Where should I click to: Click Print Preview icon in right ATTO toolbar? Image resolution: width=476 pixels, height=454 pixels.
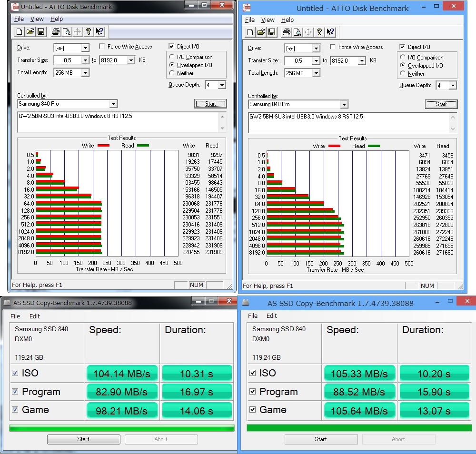point(297,32)
